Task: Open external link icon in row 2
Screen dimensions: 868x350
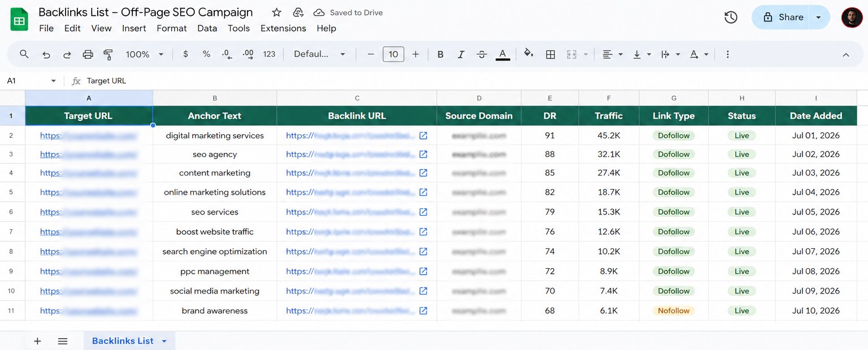Action: (x=423, y=135)
